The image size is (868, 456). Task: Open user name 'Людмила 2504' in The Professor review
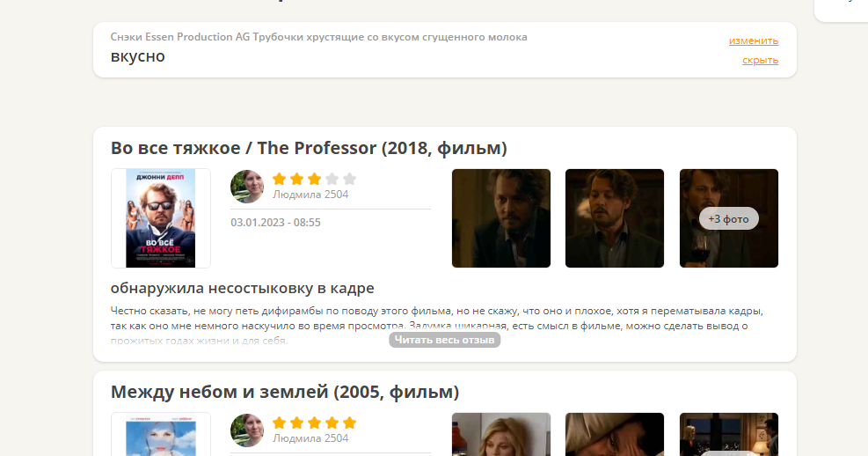[x=310, y=195]
